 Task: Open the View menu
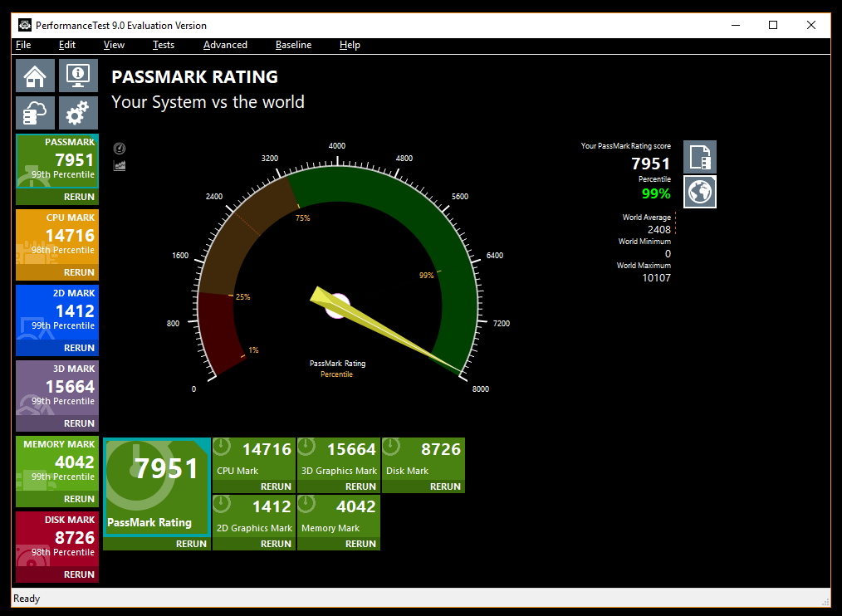tap(114, 45)
